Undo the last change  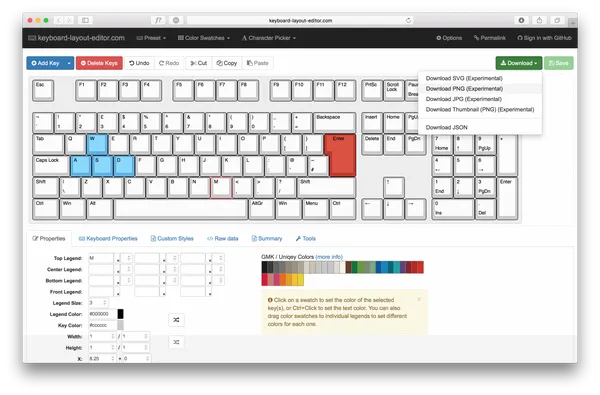tap(139, 63)
